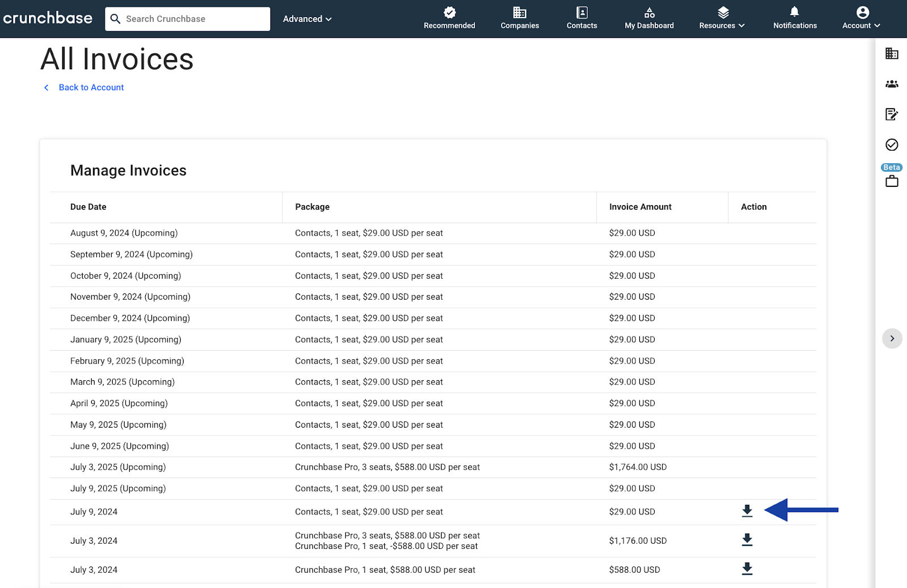The height and width of the screenshot is (588, 907).
Task: Expand the Account dropdown
Action: pyautogui.click(x=861, y=25)
